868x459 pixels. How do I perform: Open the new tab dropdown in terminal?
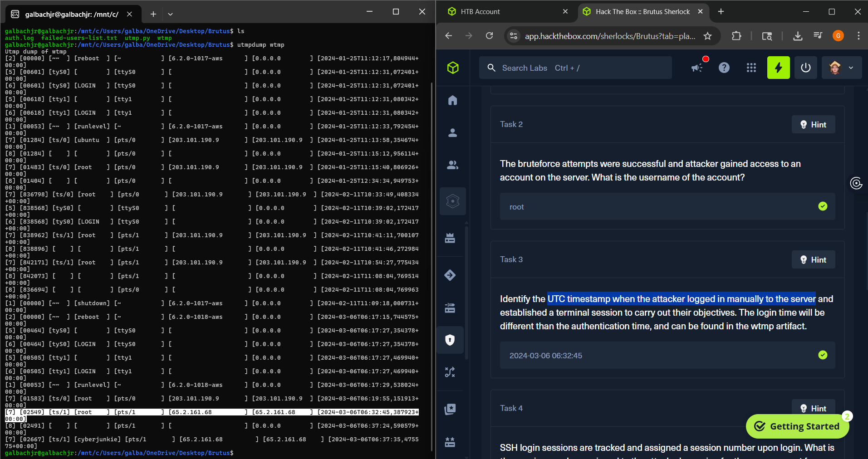[170, 14]
